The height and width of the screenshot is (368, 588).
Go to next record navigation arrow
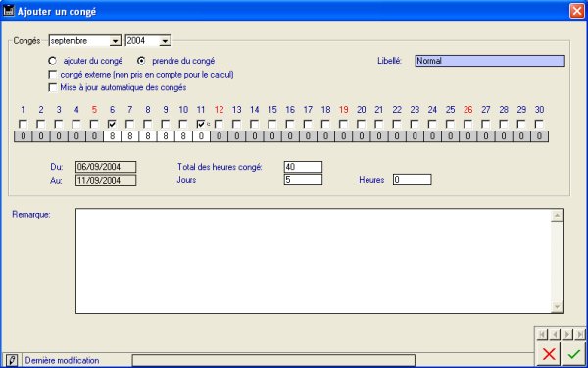[567, 334]
